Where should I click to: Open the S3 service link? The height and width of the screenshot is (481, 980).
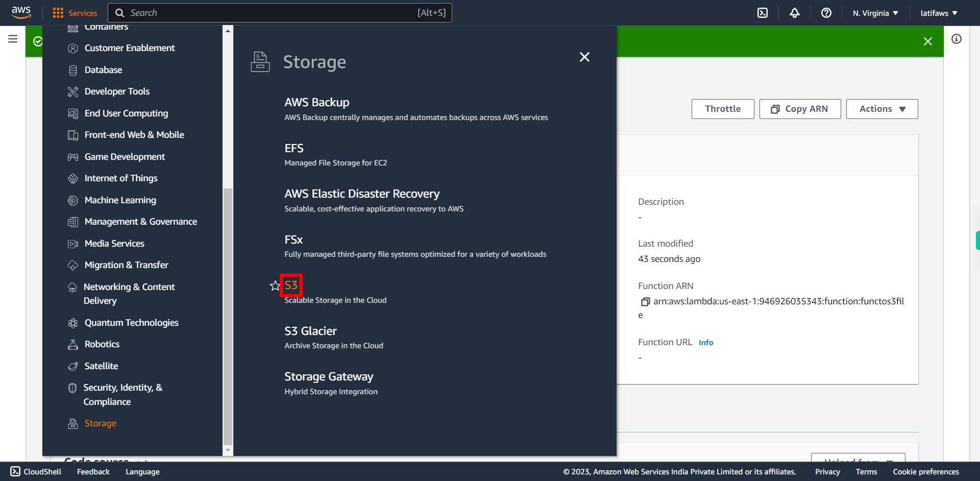tap(291, 285)
